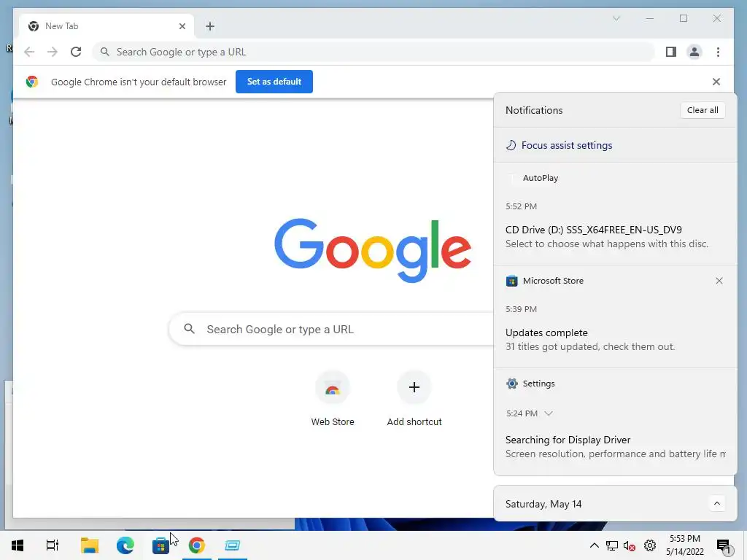This screenshot has height=560, width=747.
Task: Clear all notifications
Action: coord(703,110)
